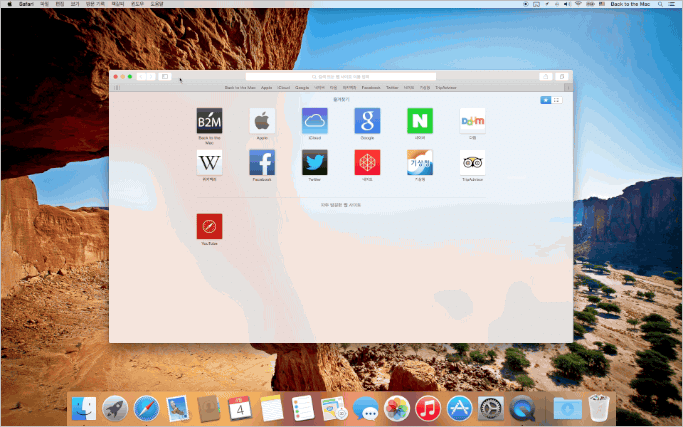
Task: Open the Daum favorite tile
Action: click(x=473, y=121)
